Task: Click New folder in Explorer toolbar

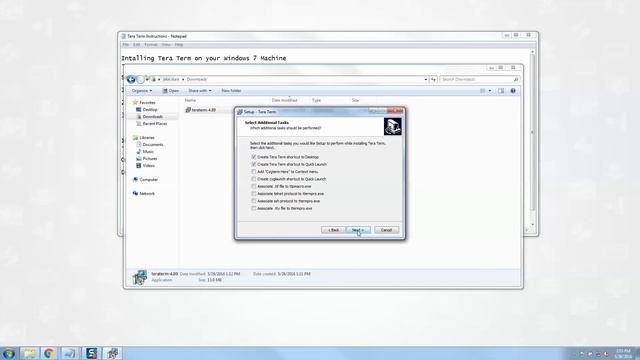Action: (231, 91)
